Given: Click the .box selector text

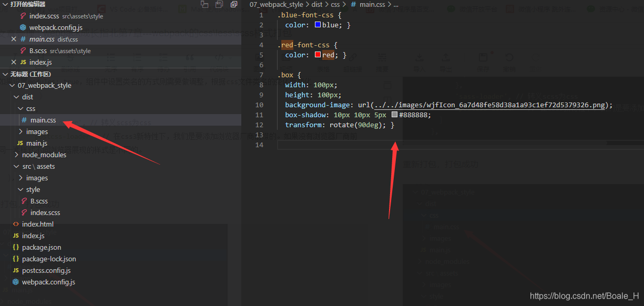Looking at the screenshot, I should click(285, 75).
